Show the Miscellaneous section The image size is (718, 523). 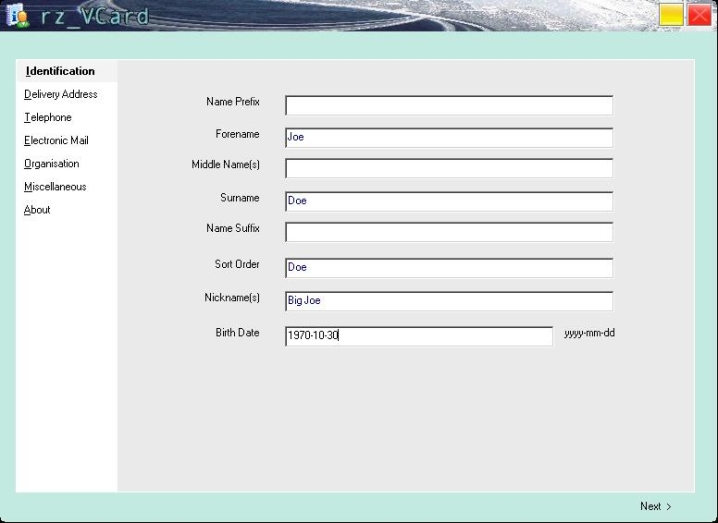click(x=55, y=186)
